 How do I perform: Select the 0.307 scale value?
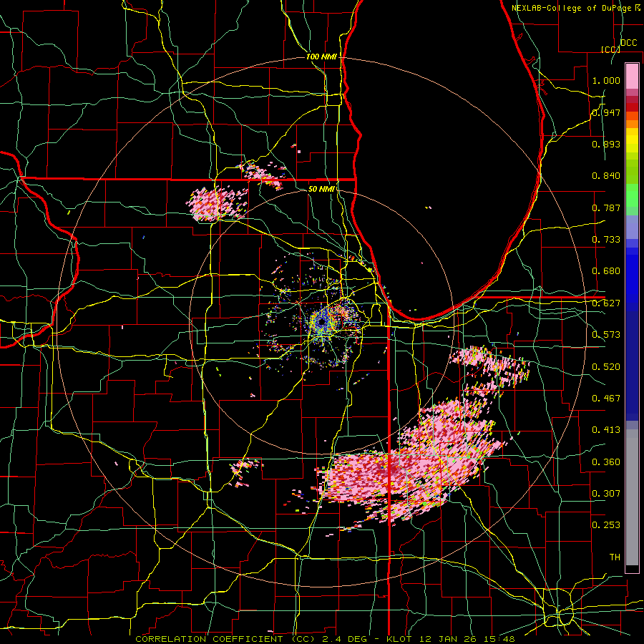pos(606,494)
